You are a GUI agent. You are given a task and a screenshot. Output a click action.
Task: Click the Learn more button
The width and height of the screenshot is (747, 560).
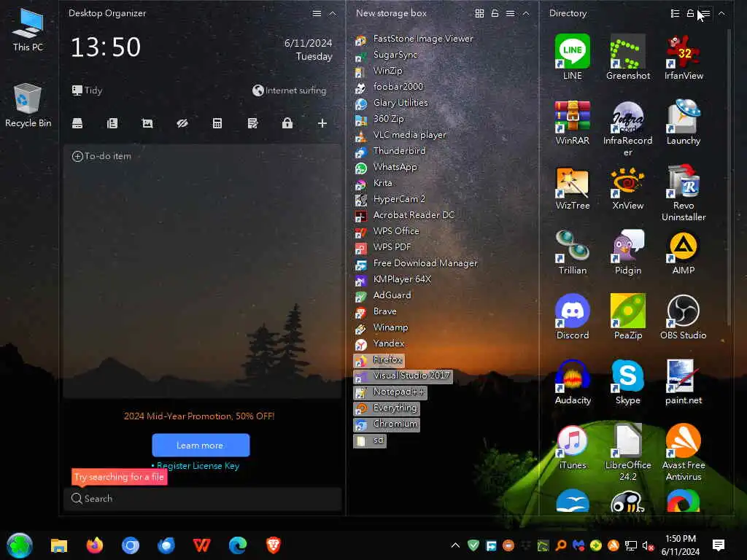(x=201, y=446)
